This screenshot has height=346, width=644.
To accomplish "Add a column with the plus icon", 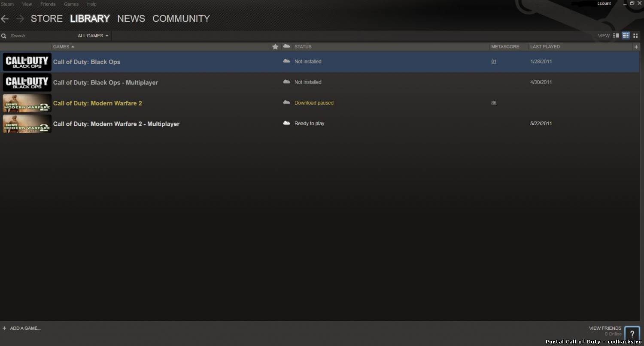I will pos(636,47).
